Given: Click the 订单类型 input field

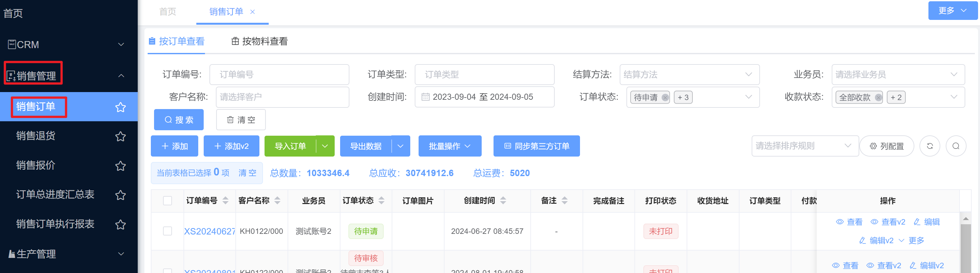Looking at the screenshot, I should [484, 74].
